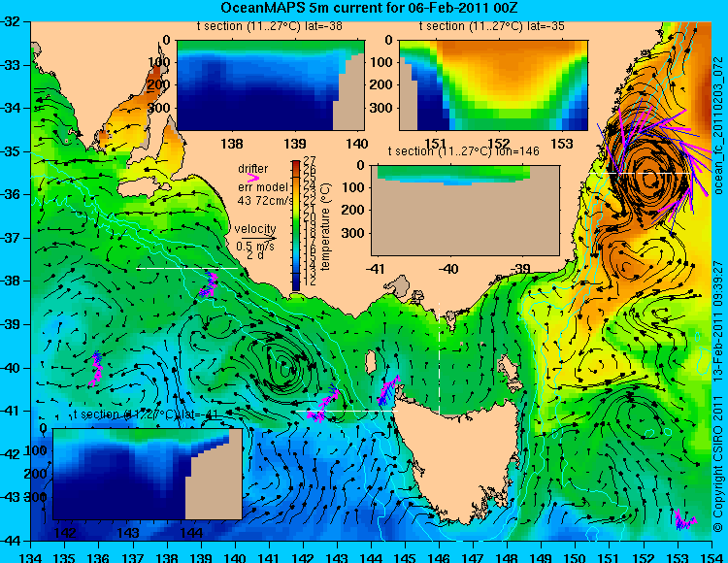Select the drifter track cluster near 139E 38S

click(x=209, y=284)
